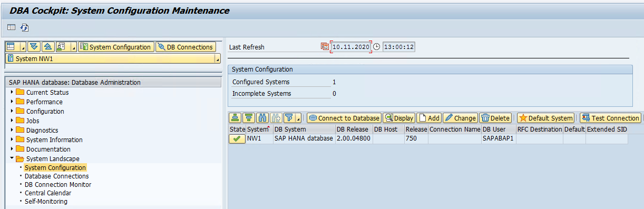Click the find next binoculars icon
Viewport: 644px width, 209px height.
[276, 118]
